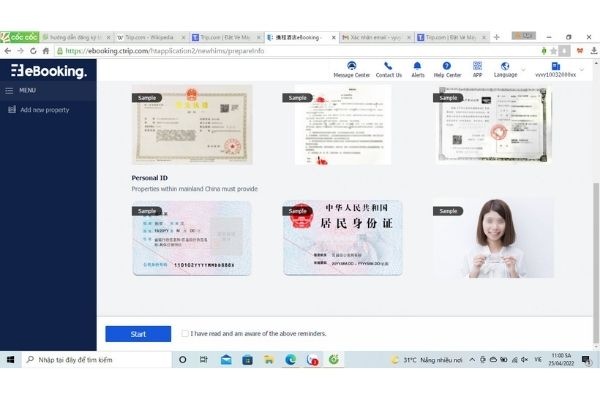The height and width of the screenshot is (400, 600).
Task: Close the eBooking browser tab
Action: (x=333, y=38)
